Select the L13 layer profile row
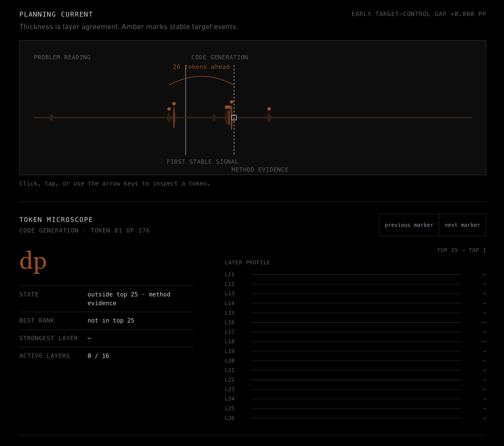Screen dimensions: 504x446 (x=355, y=294)
